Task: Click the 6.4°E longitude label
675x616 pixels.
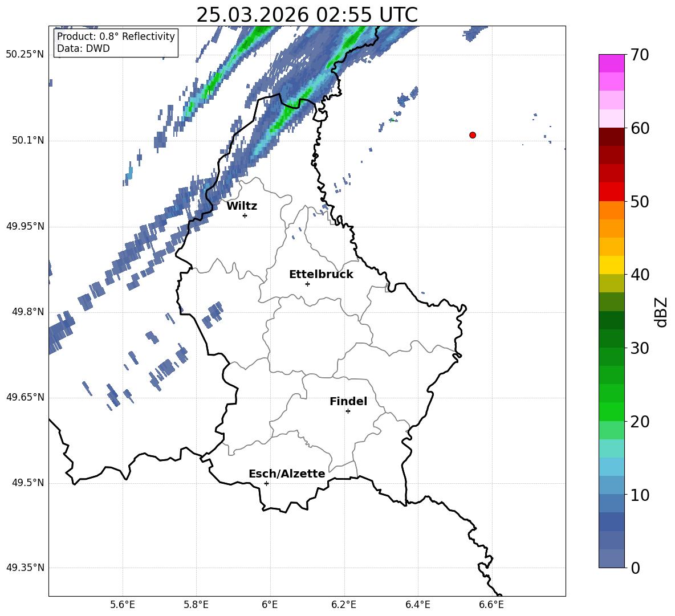Action: pos(417,605)
